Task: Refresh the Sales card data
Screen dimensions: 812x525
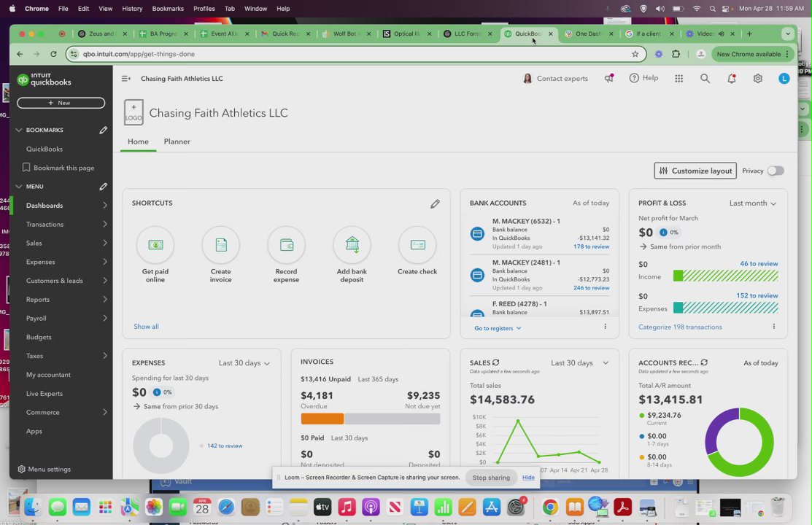Action: 495,362
